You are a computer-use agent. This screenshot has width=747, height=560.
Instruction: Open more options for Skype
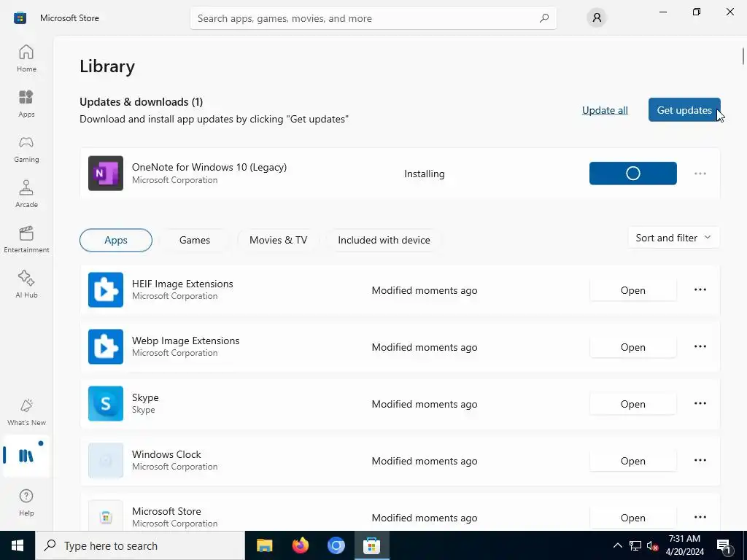click(700, 403)
